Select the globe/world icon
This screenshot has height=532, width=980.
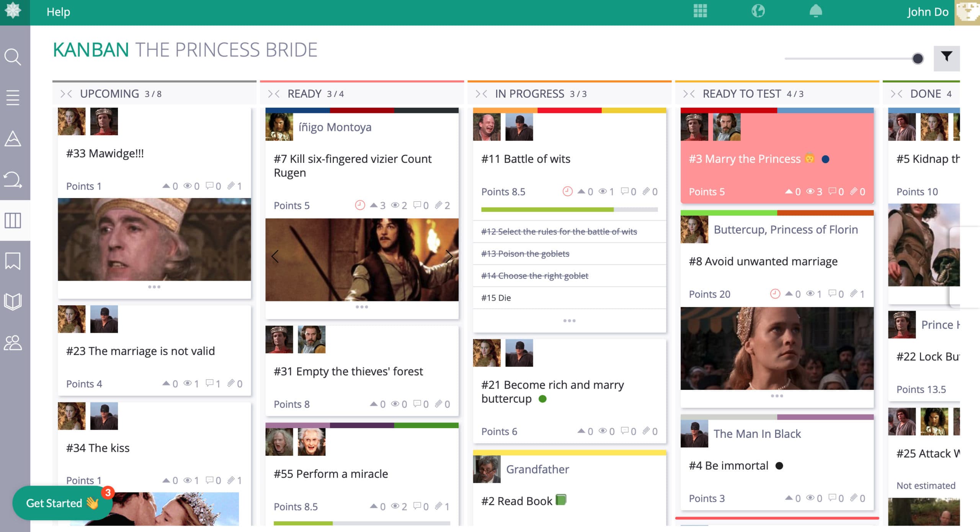(758, 12)
